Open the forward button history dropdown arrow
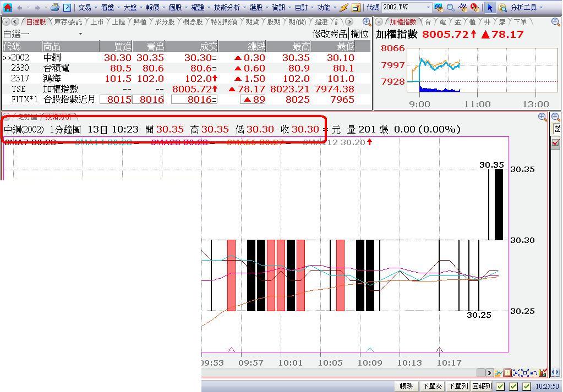Screen dimensions: 563x392 tap(46, 7)
